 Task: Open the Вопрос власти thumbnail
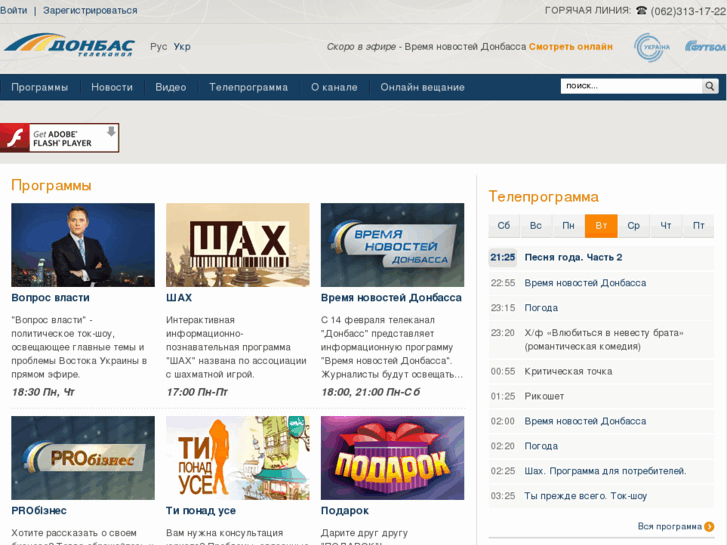tap(83, 245)
